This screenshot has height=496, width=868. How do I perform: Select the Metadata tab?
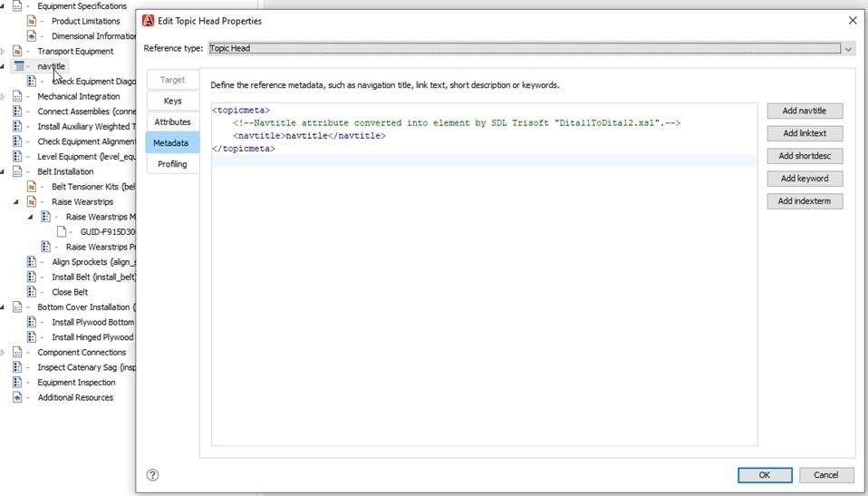pos(171,143)
